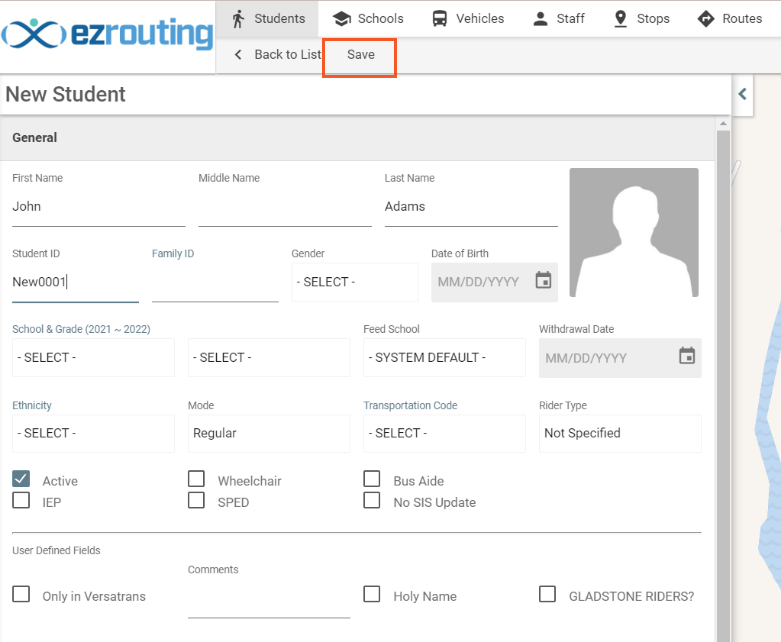Collapse the panel with the left chevron

click(x=742, y=94)
